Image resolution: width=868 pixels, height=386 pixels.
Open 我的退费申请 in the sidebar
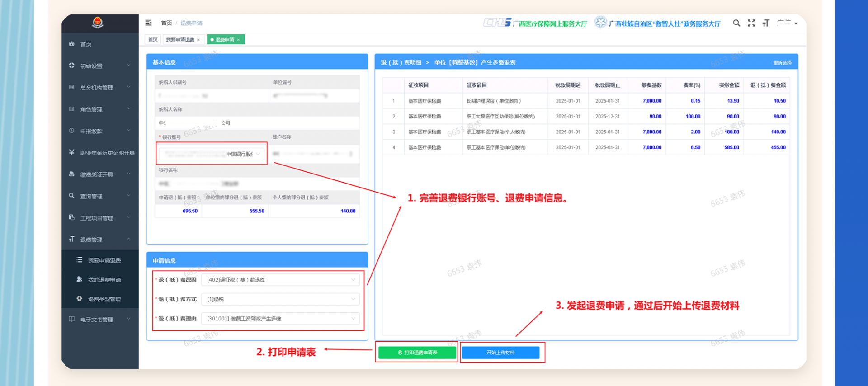tap(104, 280)
